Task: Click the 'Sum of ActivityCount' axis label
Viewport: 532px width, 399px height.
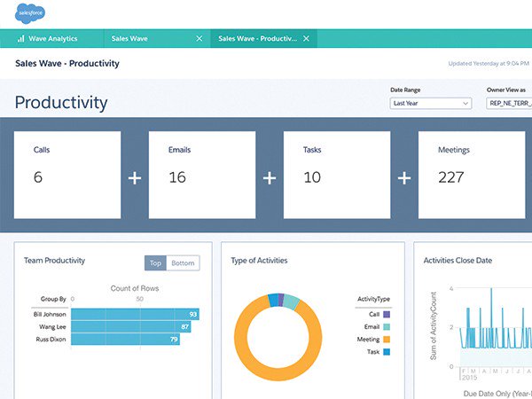Action: click(434, 325)
